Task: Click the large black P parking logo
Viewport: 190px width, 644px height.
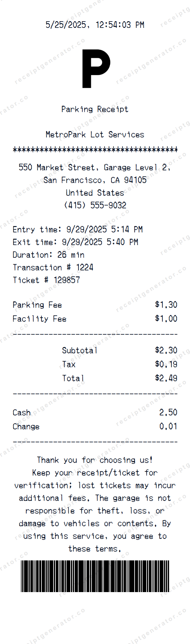Action: (96, 69)
